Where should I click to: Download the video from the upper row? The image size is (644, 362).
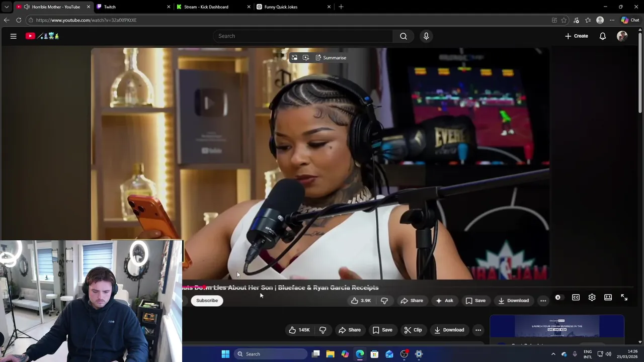pos(513,301)
